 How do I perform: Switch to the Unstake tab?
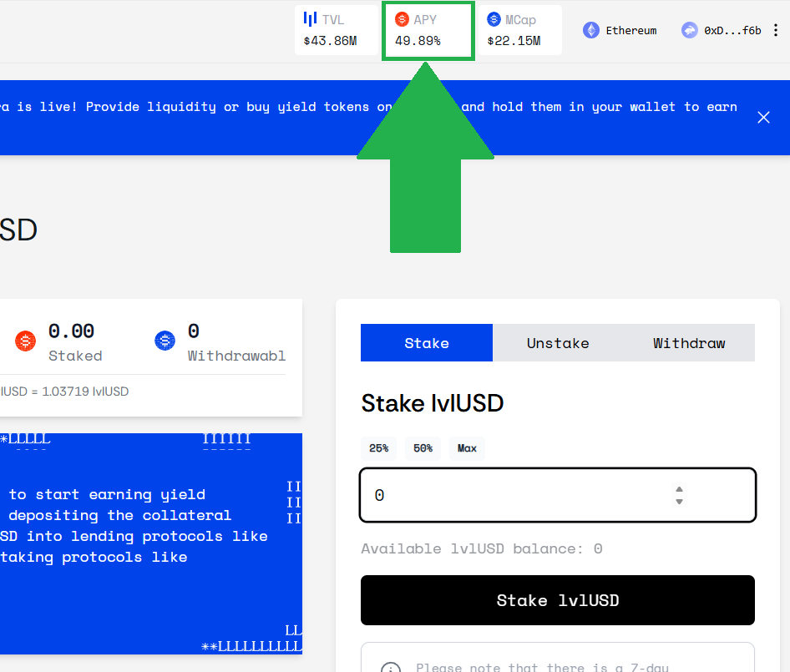[558, 342]
